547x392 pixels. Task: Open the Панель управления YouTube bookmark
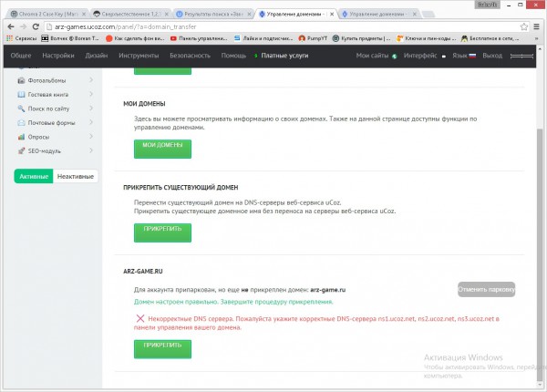coord(199,38)
